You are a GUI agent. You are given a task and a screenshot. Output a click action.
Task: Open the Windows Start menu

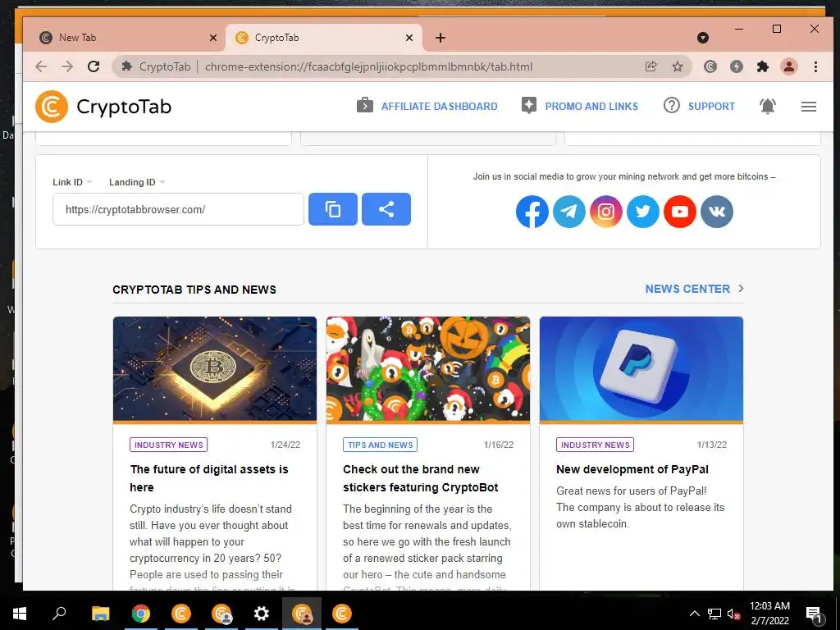point(20,614)
